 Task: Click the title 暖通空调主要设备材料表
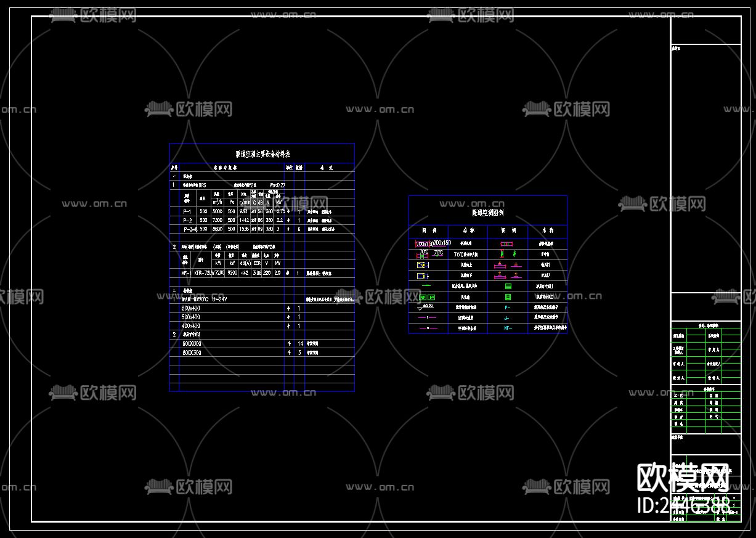(x=262, y=153)
